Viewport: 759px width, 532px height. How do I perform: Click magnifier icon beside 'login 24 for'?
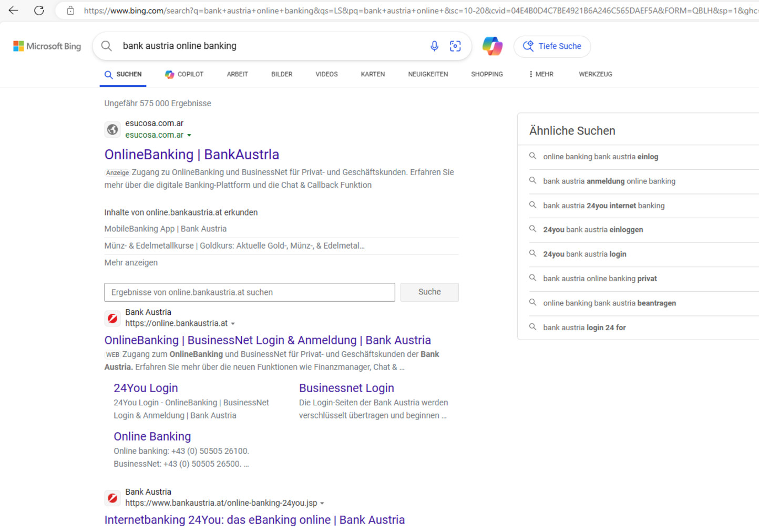532,327
